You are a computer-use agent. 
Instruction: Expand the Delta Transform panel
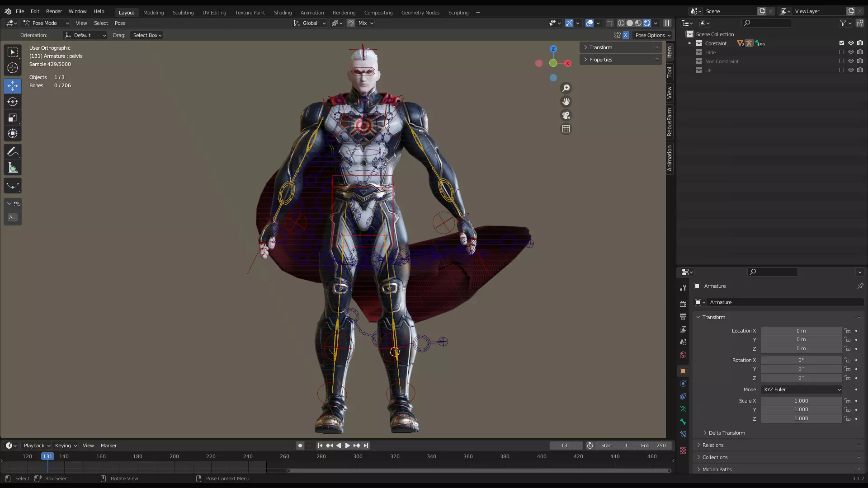point(726,433)
